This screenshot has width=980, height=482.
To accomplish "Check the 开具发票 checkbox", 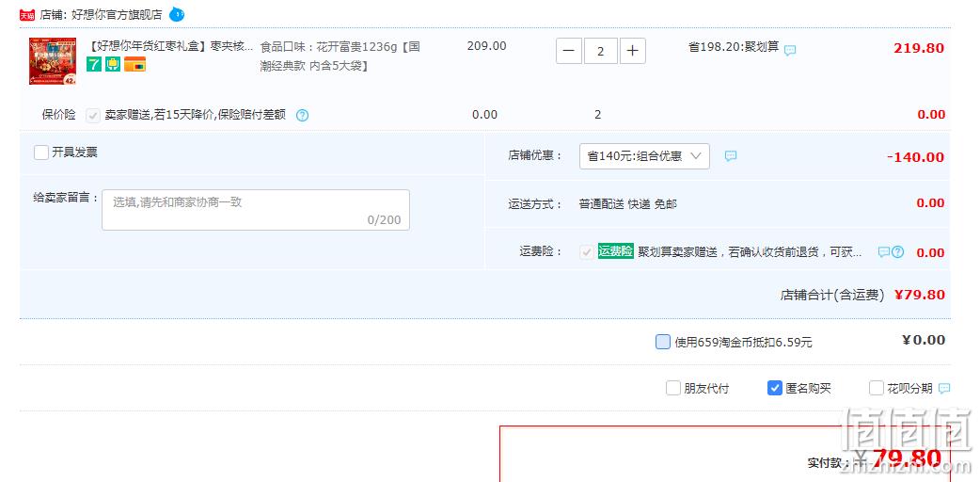I will coord(41,153).
